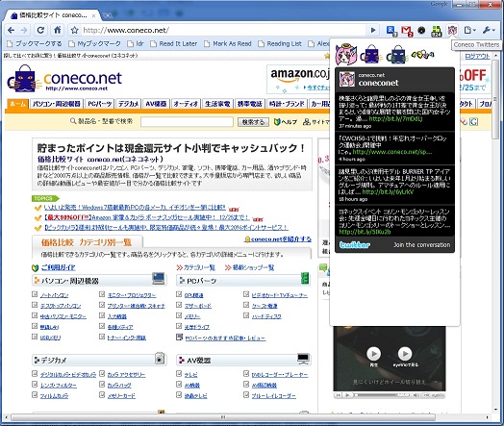Click the black round extension icon
Viewport: 504px width, 426px height.
(x=421, y=31)
